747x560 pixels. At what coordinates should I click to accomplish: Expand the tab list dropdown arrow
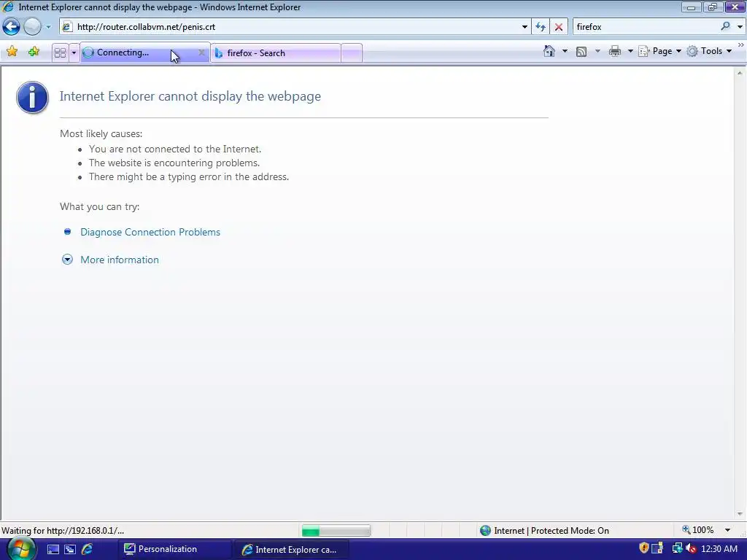tap(74, 52)
